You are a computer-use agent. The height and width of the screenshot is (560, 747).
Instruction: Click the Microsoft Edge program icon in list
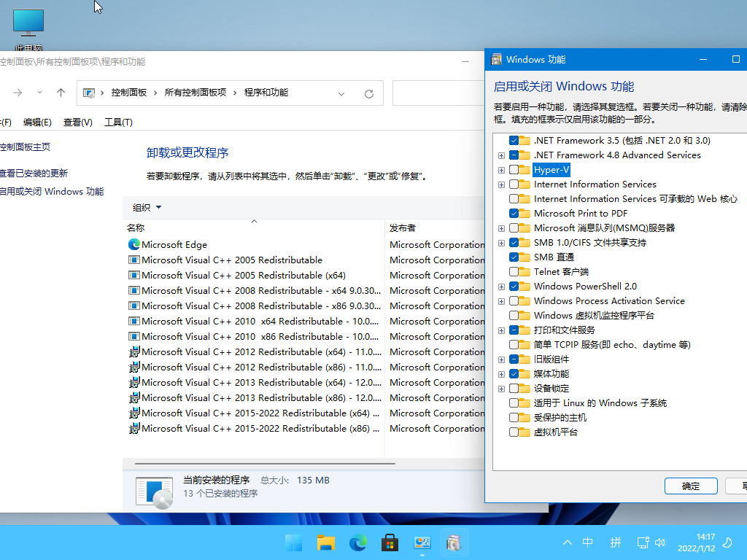click(x=134, y=245)
